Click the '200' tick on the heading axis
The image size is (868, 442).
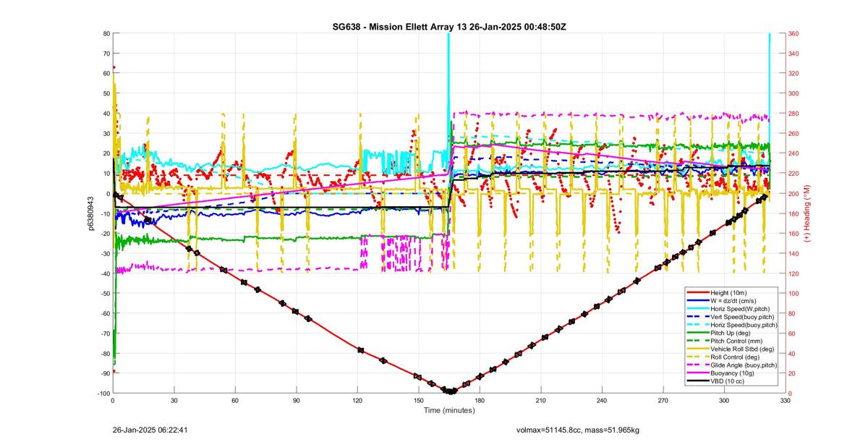click(794, 194)
